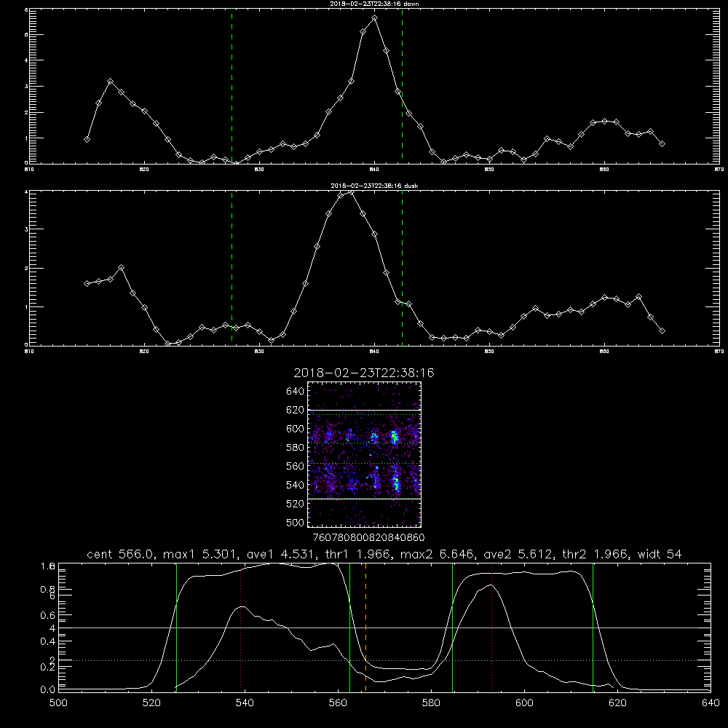The width and height of the screenshot is (728, 728).
Task: Click the '840' tick label under dawn plot
Action: pos(375,170)
